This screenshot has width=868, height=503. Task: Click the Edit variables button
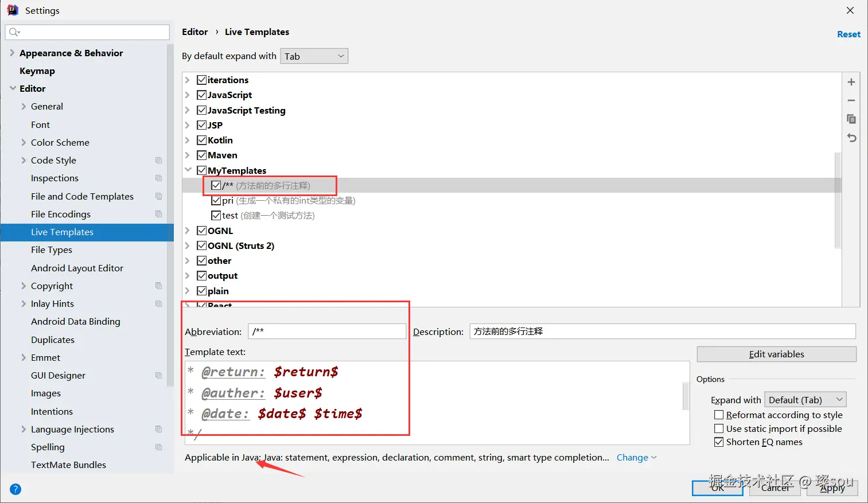coord(777,354)
